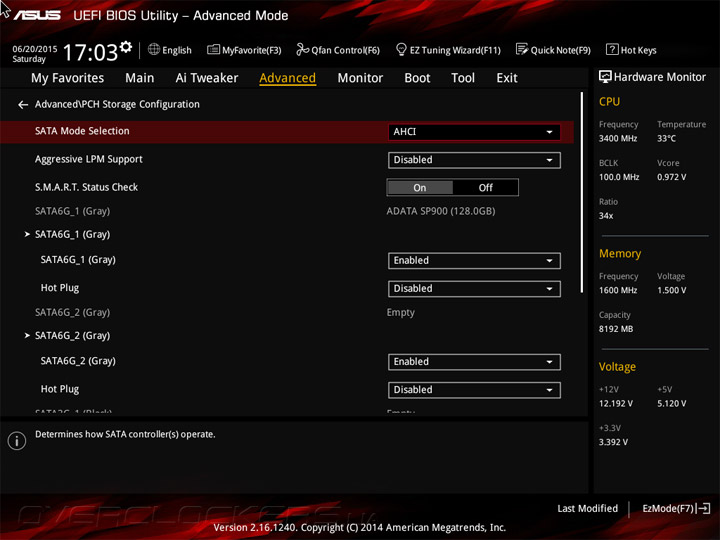Click the info icon in the help area
The height and width of the screenshot is (540, 720).
(17, 441)
